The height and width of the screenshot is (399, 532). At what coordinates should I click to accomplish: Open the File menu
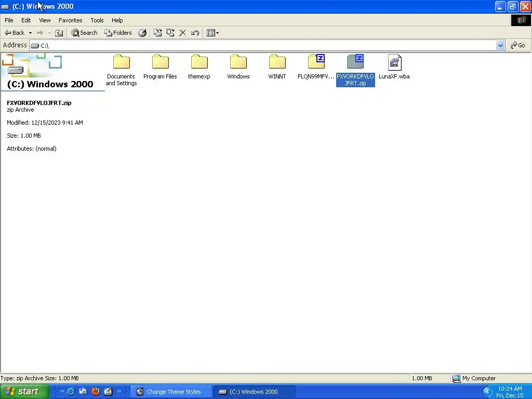click(9, 20)
